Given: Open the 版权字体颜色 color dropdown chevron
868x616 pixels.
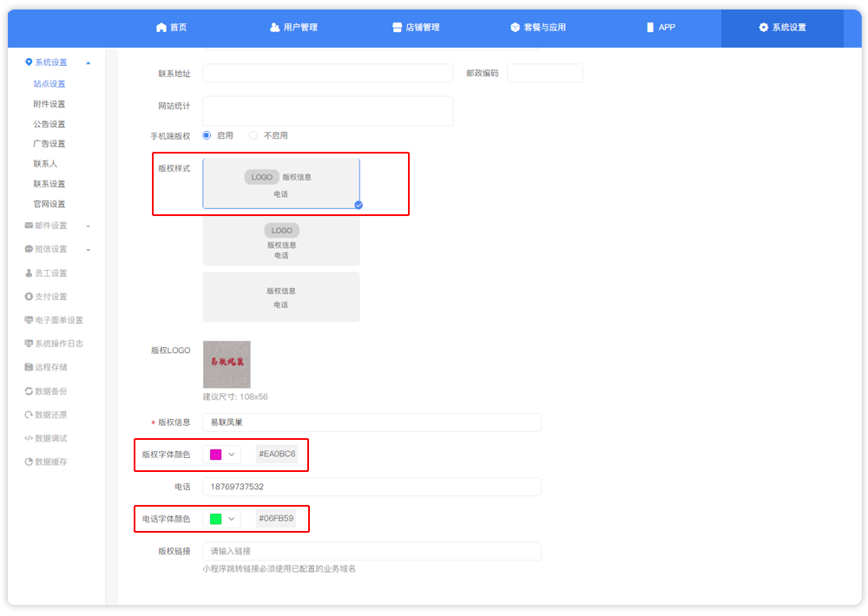Looking at the screenshot, I should [232, 455].
